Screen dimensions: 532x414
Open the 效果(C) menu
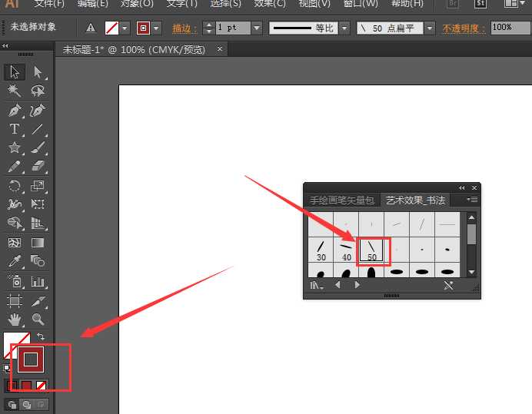coord(270,4)
